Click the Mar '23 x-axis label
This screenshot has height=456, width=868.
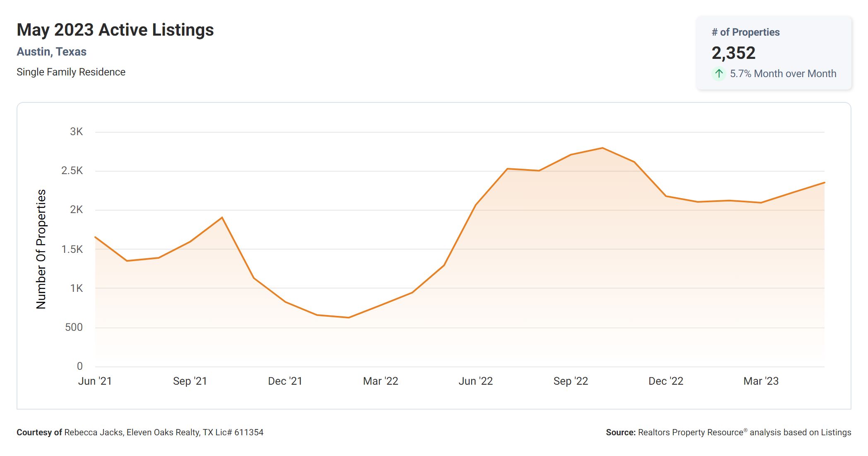[761, 381]
